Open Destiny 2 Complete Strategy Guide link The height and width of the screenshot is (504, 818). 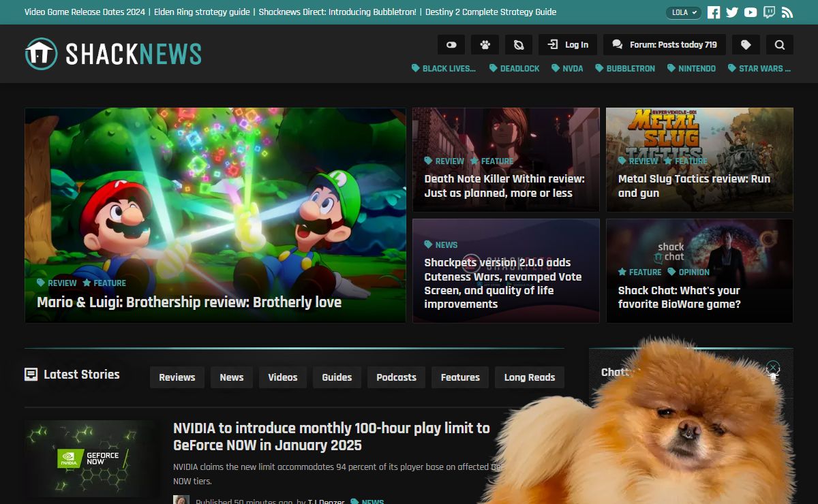491,12
